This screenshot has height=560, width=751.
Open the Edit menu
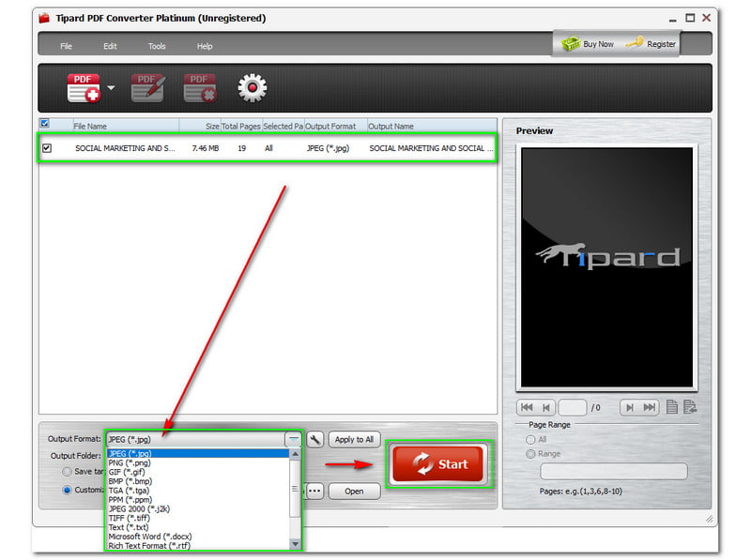111,46
